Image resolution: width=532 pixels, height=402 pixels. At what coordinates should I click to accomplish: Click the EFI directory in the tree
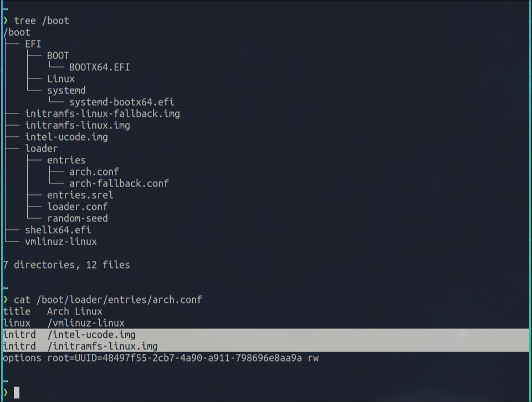(33, 44)
